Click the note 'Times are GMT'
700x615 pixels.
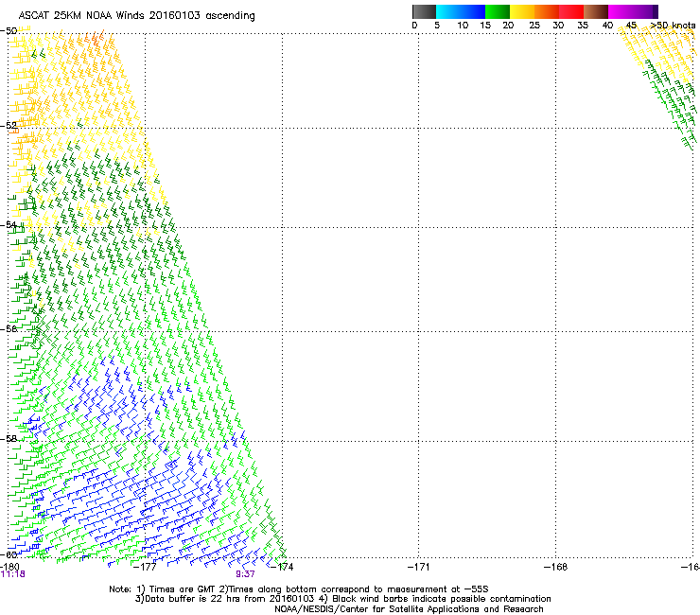pyautogui.click(x=183, y=589)
